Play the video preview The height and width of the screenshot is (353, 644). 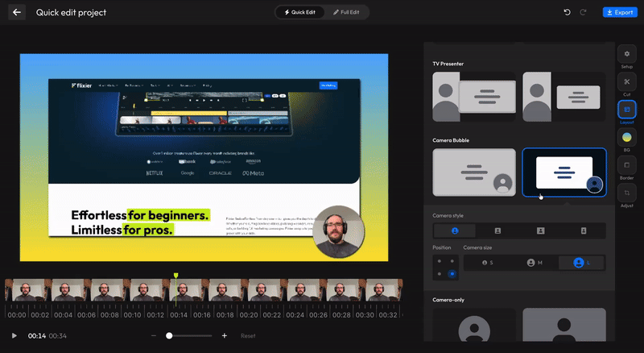coord(14,335)
